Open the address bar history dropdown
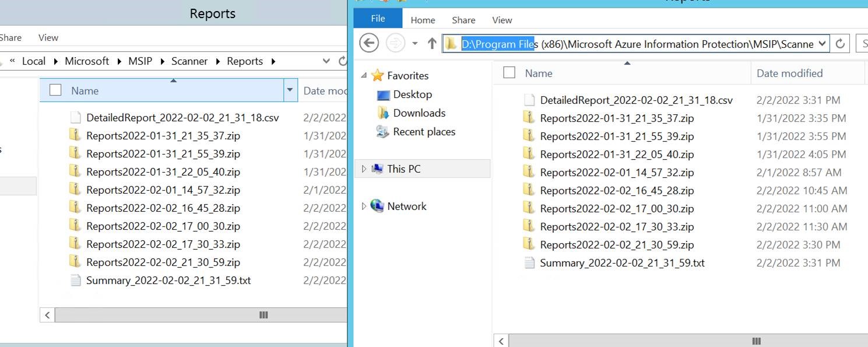 [x=823, y=43]
